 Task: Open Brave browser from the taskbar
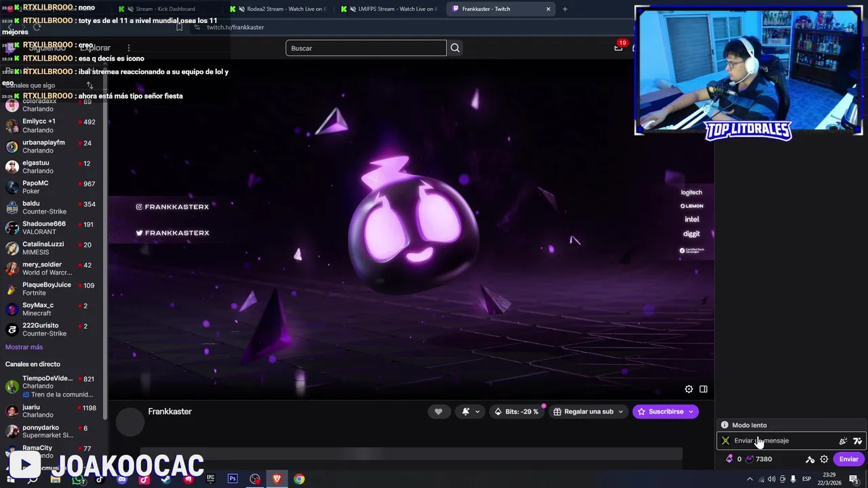point(277,479)
